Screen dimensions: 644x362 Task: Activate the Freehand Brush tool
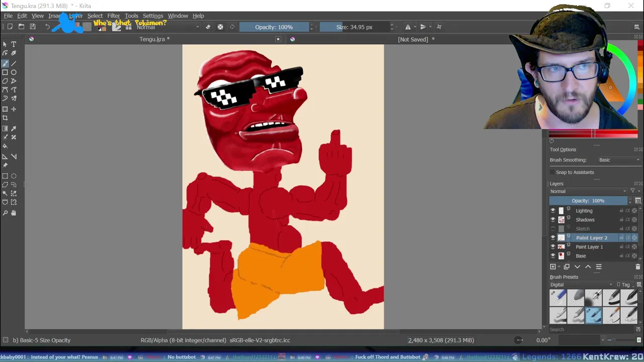tap(5, 64)
